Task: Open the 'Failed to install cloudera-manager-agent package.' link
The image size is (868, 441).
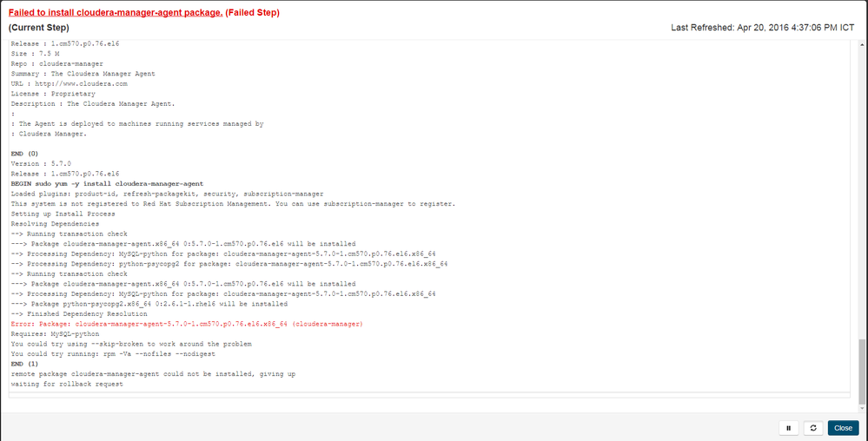Action: 116,13
